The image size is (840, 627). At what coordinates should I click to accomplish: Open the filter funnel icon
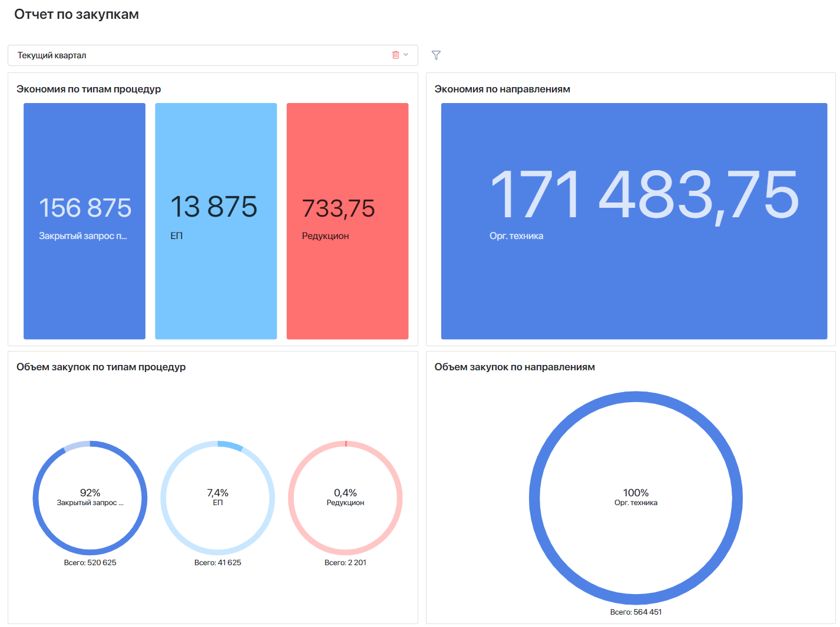[x=436, y=55]
